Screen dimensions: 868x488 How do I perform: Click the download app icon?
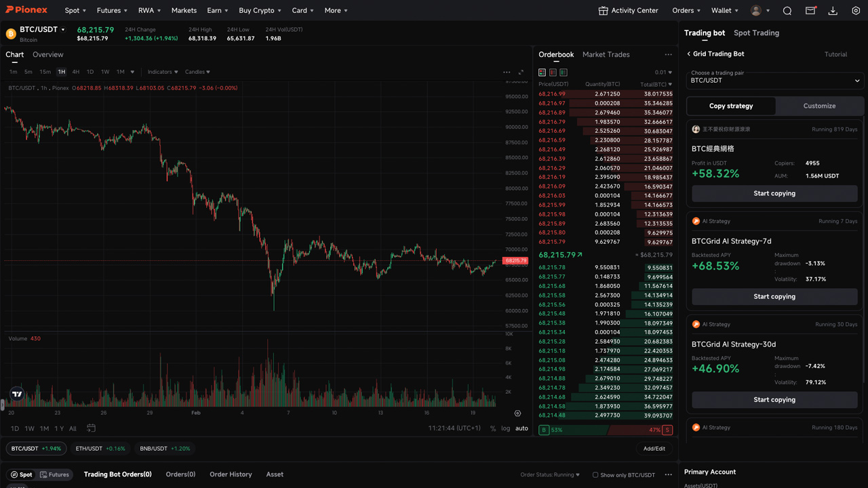(x=833, y=11)
